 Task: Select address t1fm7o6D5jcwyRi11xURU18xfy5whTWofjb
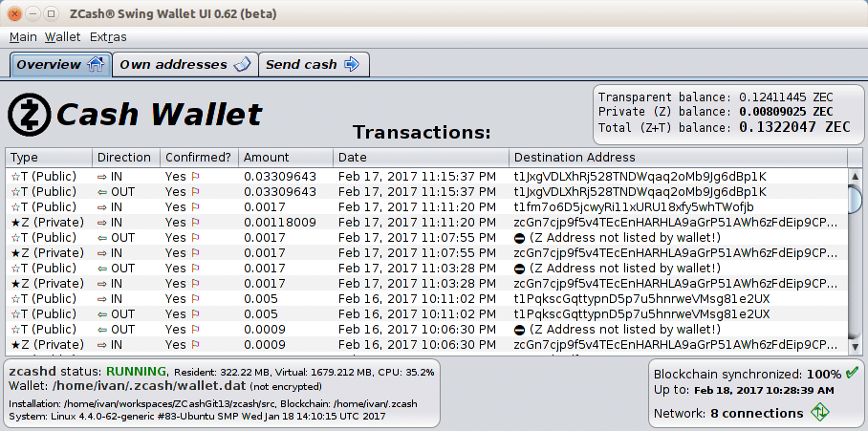[634, 207]
